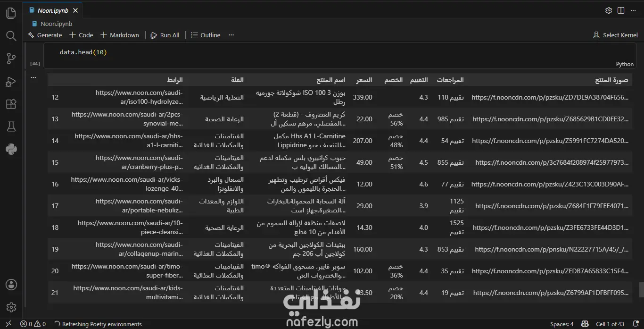Image resolution: width=644 pixels, height=329 pixels.
Task: Click the iso100-hydrolyze link cell
Action: [139, 97]
